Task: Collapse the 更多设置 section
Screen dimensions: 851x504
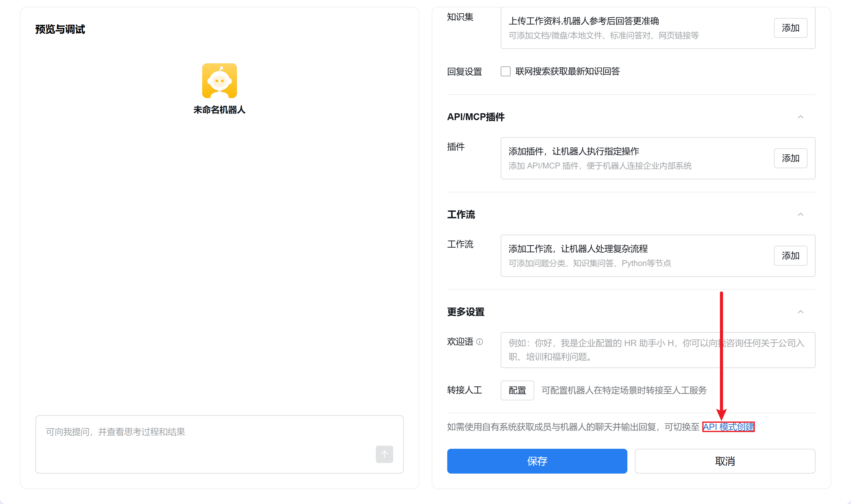Action: pos(800,312)
